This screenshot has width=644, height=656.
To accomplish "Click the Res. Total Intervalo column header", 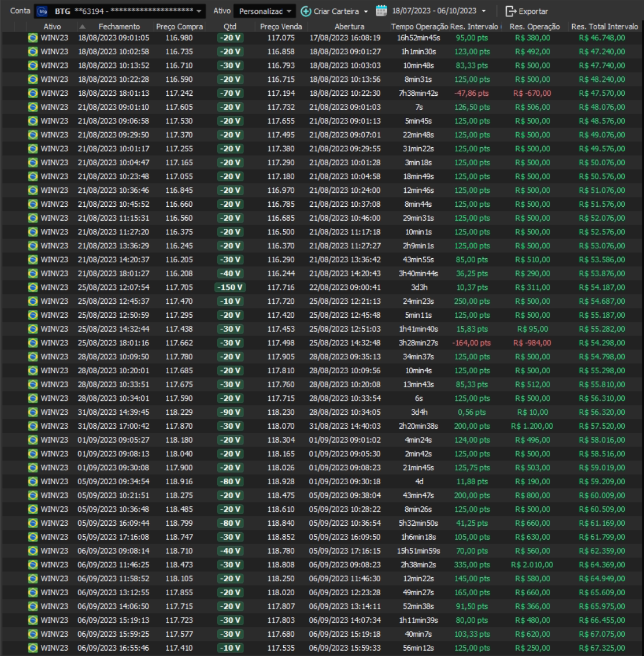I will point(604,27).
